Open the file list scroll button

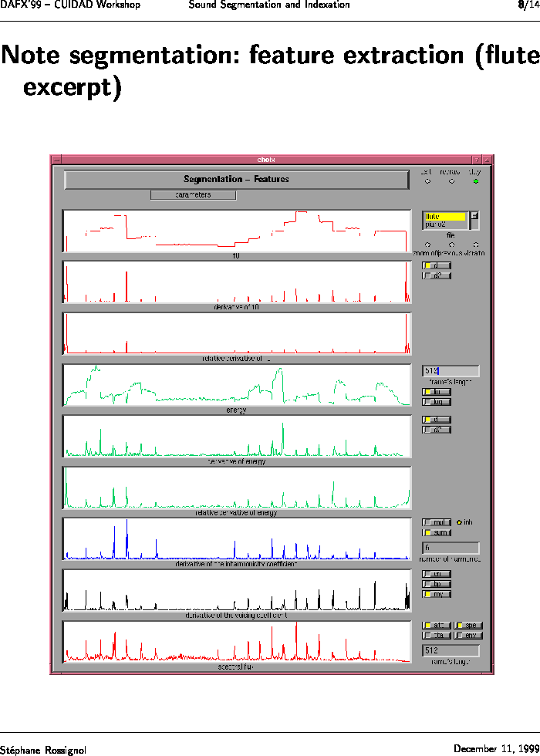(474, 216)
